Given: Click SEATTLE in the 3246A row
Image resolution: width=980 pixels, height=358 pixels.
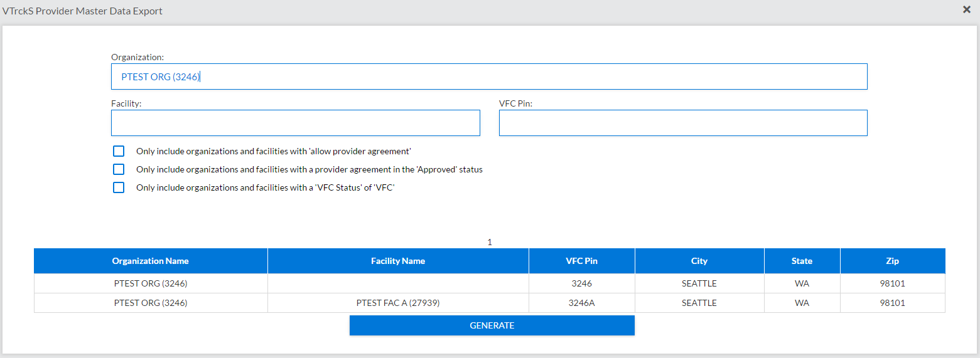Looking at the screenshot, I should (699, 303).
